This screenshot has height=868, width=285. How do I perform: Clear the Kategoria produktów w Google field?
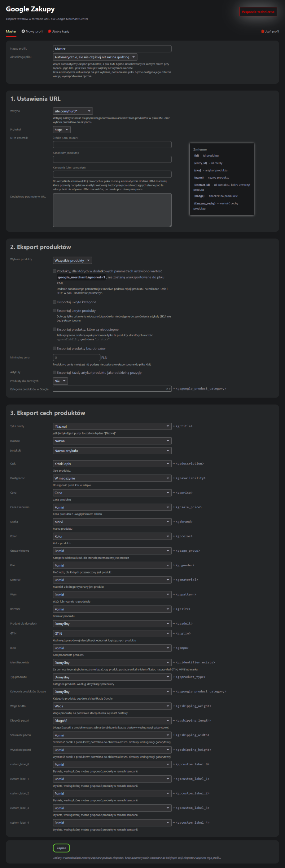167,389
